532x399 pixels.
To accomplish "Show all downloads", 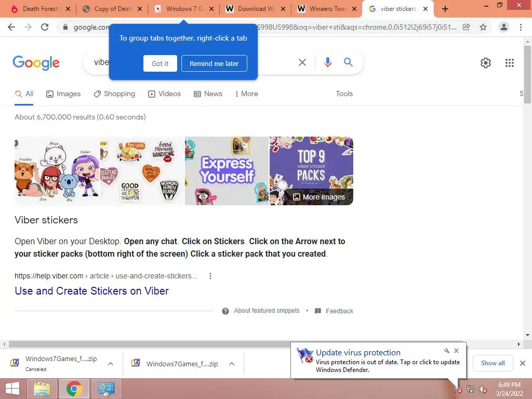I will coord(493,363).
